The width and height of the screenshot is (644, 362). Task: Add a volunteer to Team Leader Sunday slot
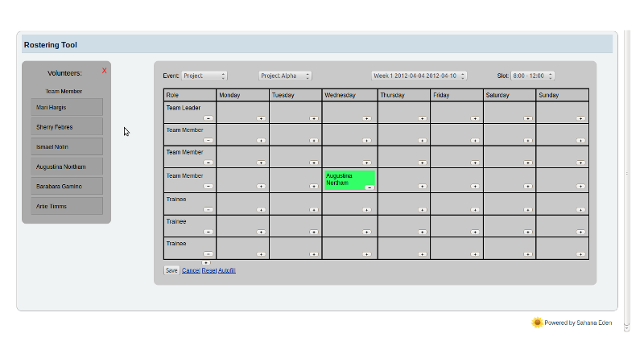click(x=580, y=118)
